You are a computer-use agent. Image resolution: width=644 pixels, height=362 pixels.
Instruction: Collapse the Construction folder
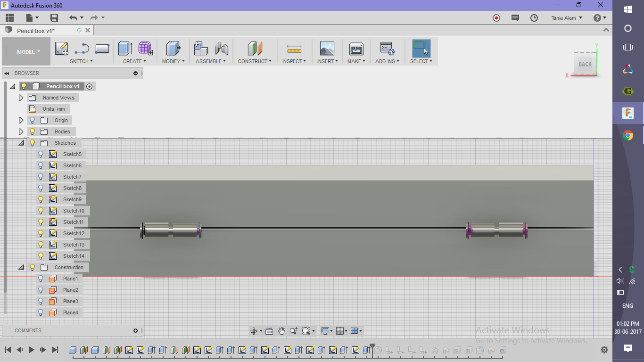coord(21,267)
